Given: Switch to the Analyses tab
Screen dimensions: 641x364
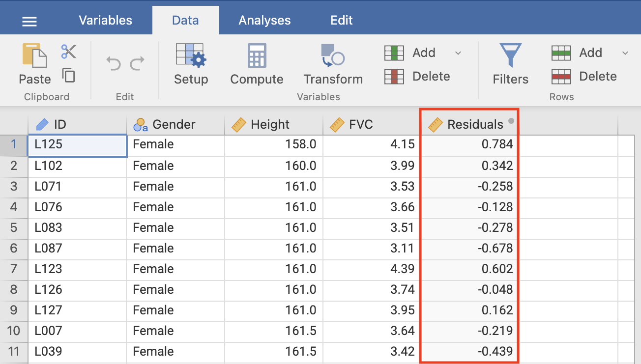Looking at the screenshot, I should [x=264, y=20].
